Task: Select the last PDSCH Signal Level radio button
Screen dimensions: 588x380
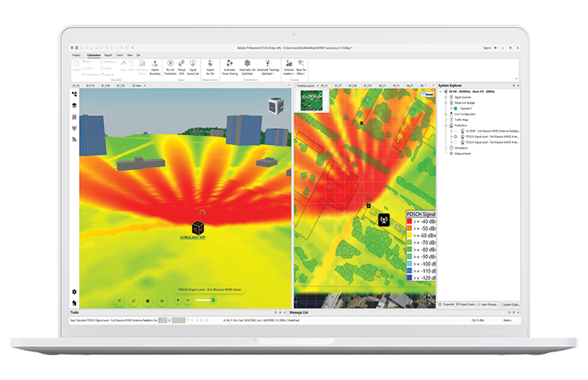Action: click(456, 142)
